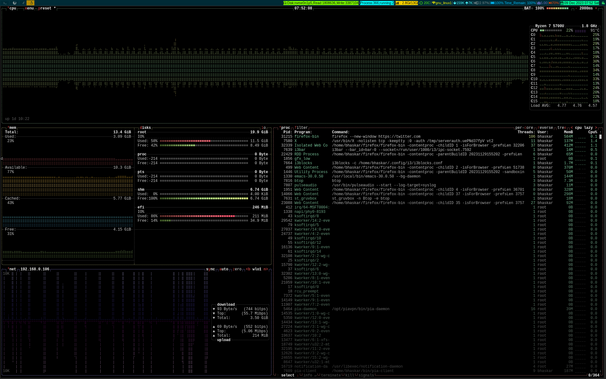Click left arrow before cpu lazy sort
The height and width of the screenshot is (379, 606).
[572, 127]
